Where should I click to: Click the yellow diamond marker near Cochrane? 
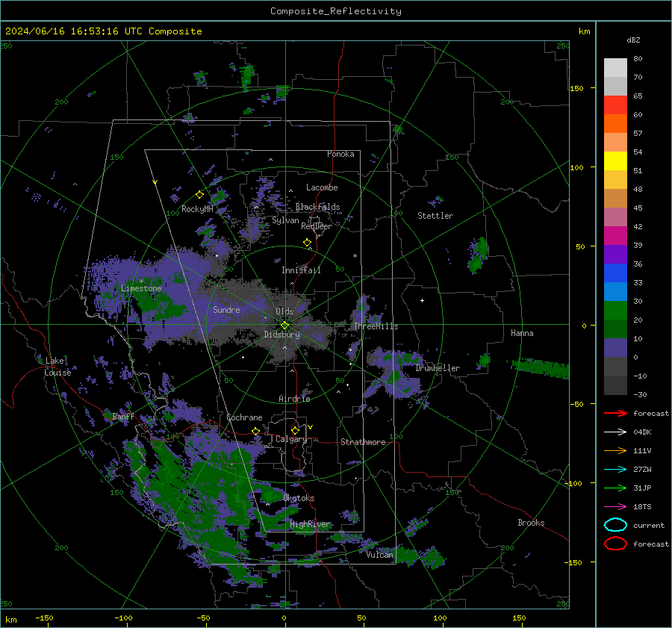tap(256, 432)
